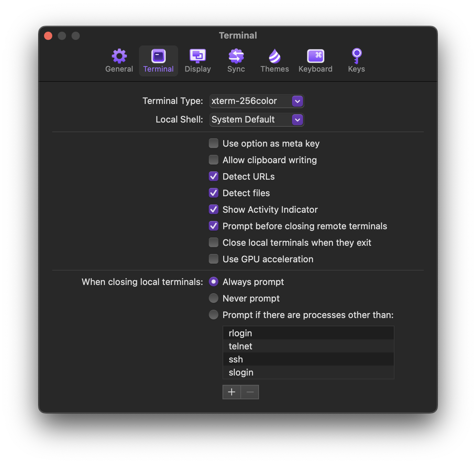The height and width of the screenshot is (464, 476).
Task: Select Always prompt radio button
Action: [214, 282]
